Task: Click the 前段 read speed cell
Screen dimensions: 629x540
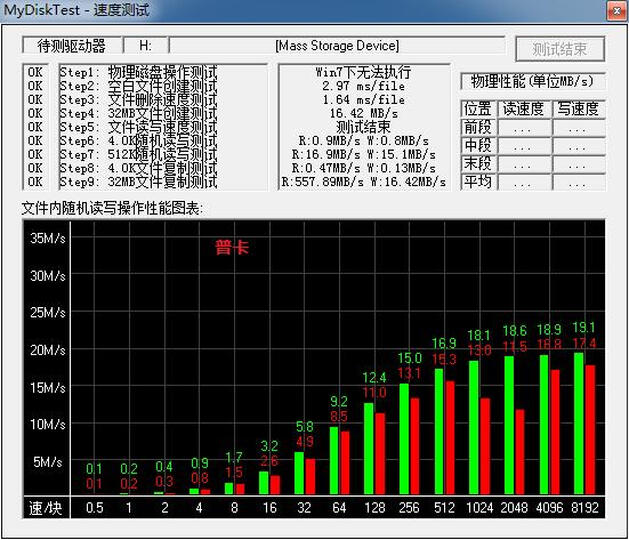Action: pyautogui.click(x=524, y=128)
